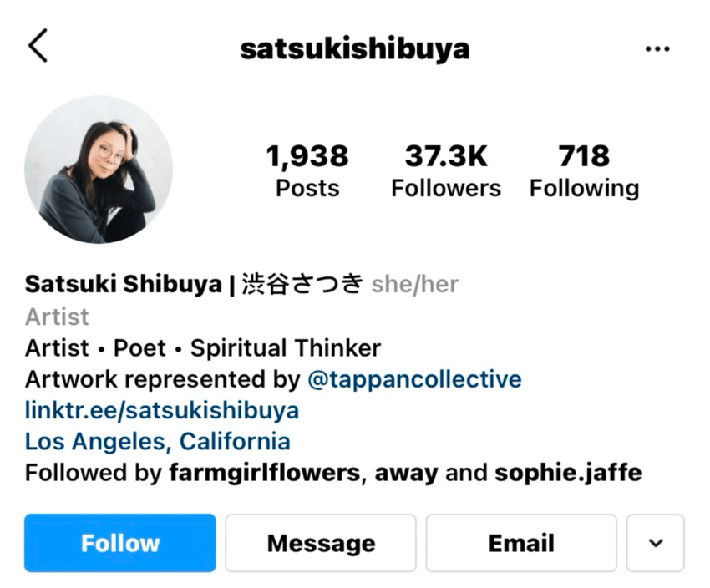Viewport: 710px width, 588px height.
Task: Expand suggested accounts chevron dropdown
Action: click(x=655, y=543)
